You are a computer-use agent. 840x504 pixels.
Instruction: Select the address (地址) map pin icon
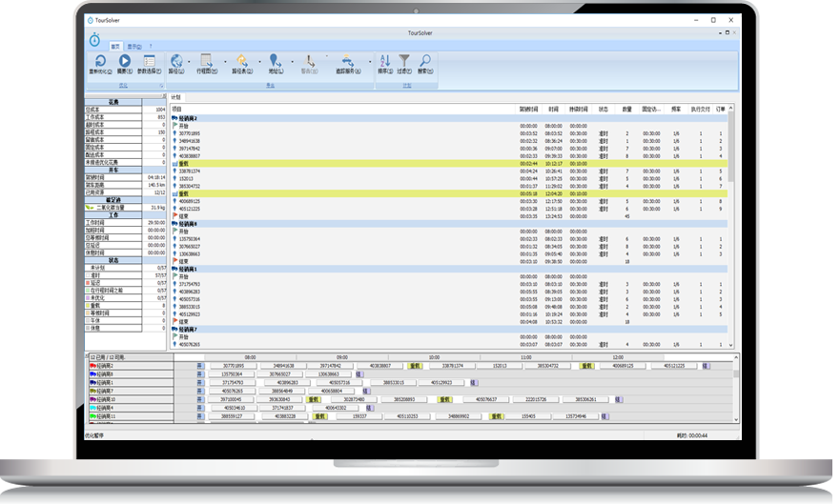point(275,62)
